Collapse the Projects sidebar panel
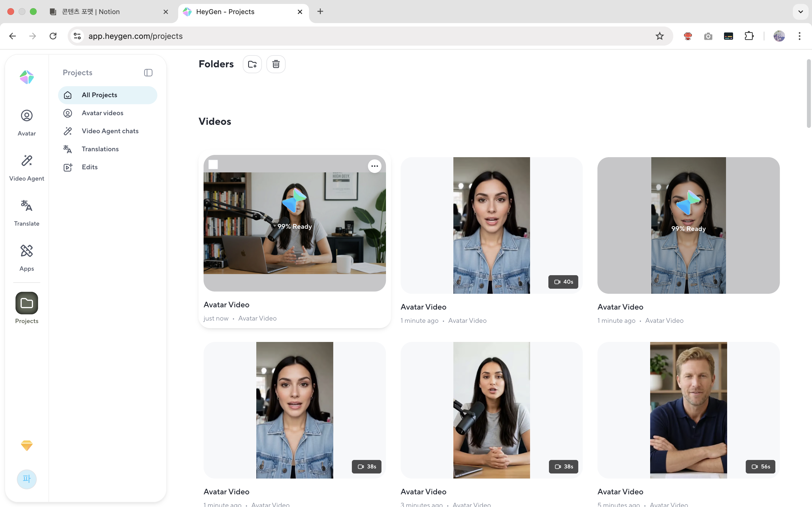The width and height of the screenshot is (812, 507). [148, 73]
